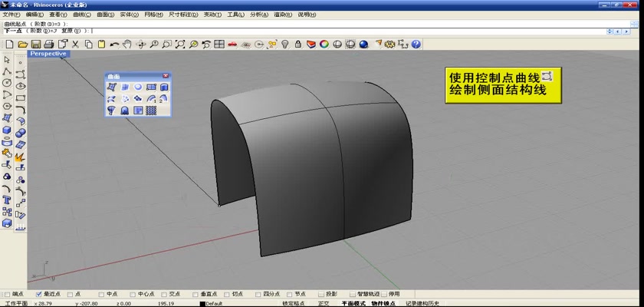Toggle the 最近点 osnap checkbox
This screenshot has width=644, height=307.
click(x=39, y=294)
